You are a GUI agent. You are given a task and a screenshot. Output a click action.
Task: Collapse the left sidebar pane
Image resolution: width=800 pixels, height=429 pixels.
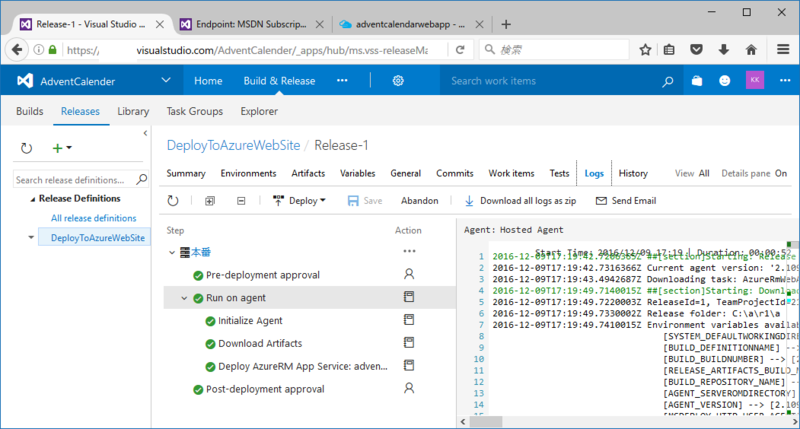145,133
